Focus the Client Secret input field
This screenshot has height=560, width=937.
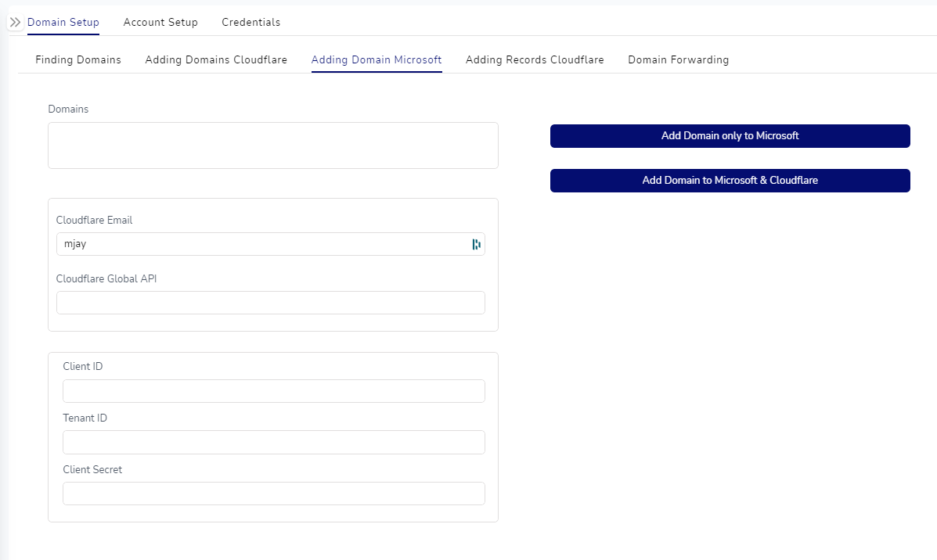click(x=274, y=494)
